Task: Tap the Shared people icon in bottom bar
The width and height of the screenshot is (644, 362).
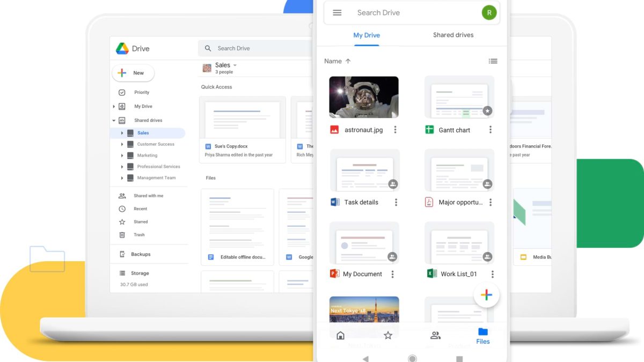Action: coord(435,336)
